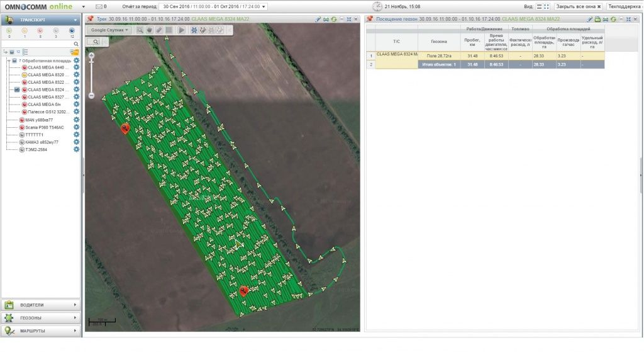Toggle select-all vehicles checkbox showing 12
The image size is (644, 352).
(x=12, y=52)
